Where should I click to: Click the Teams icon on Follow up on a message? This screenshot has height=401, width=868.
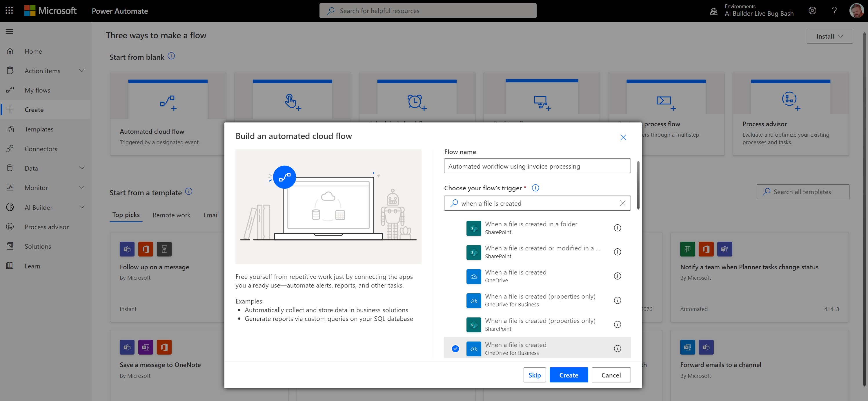pyautogui.click(x=127, y=249)
